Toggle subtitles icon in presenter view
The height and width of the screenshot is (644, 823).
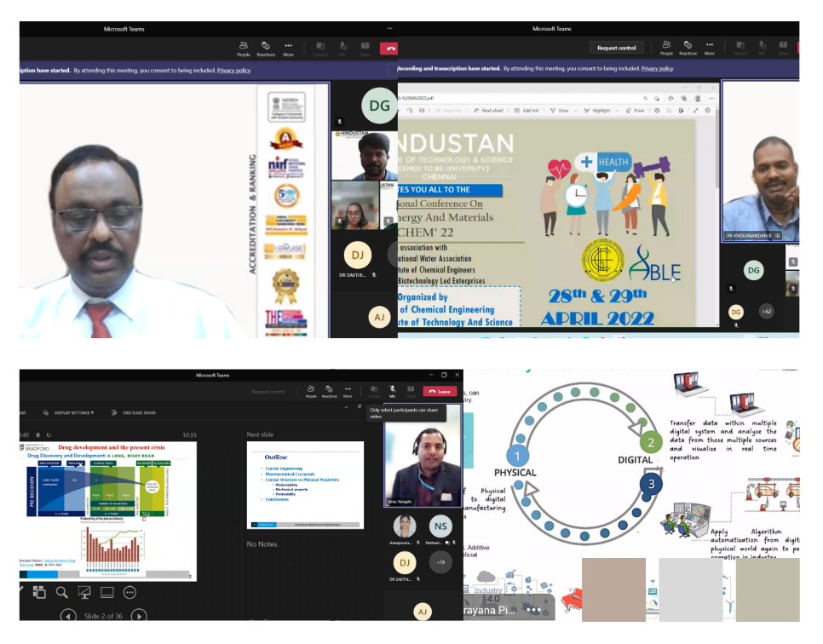[107, 592]
